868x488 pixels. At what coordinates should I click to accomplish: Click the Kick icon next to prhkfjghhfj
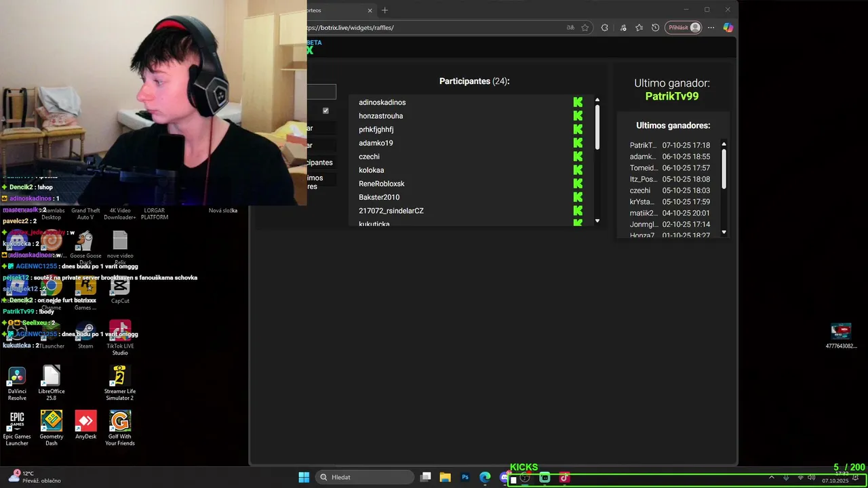pos(578,129)
